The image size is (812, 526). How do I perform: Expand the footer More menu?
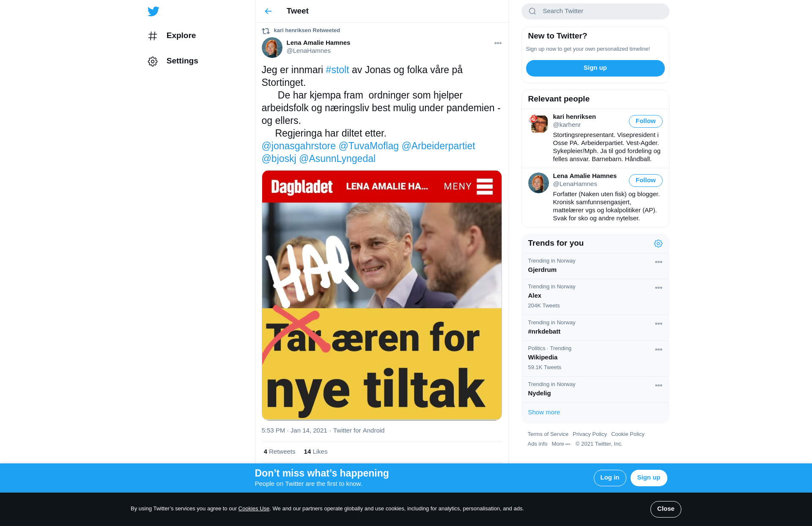point(561,444)
